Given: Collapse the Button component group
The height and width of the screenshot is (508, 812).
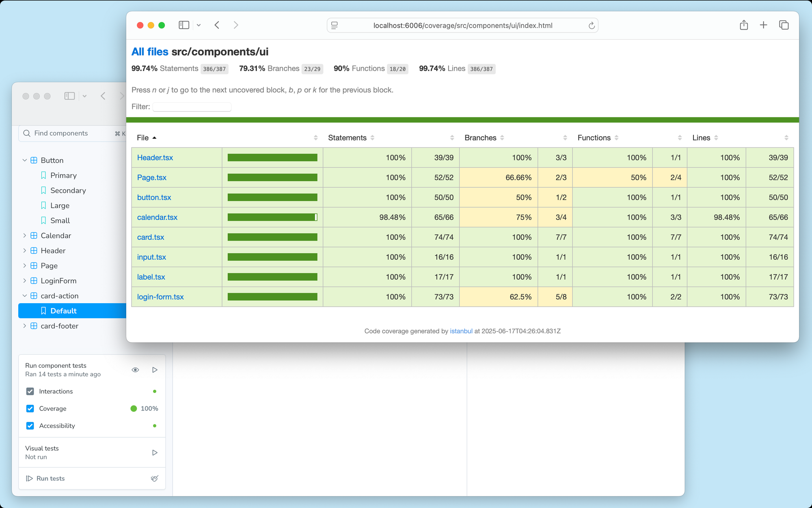Looking at the screenshot, I should coord(24,160).
